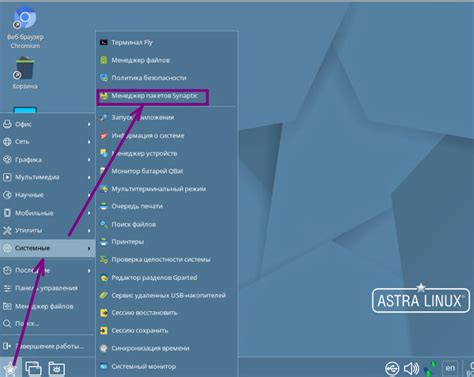Click the restore session icon

104,313
